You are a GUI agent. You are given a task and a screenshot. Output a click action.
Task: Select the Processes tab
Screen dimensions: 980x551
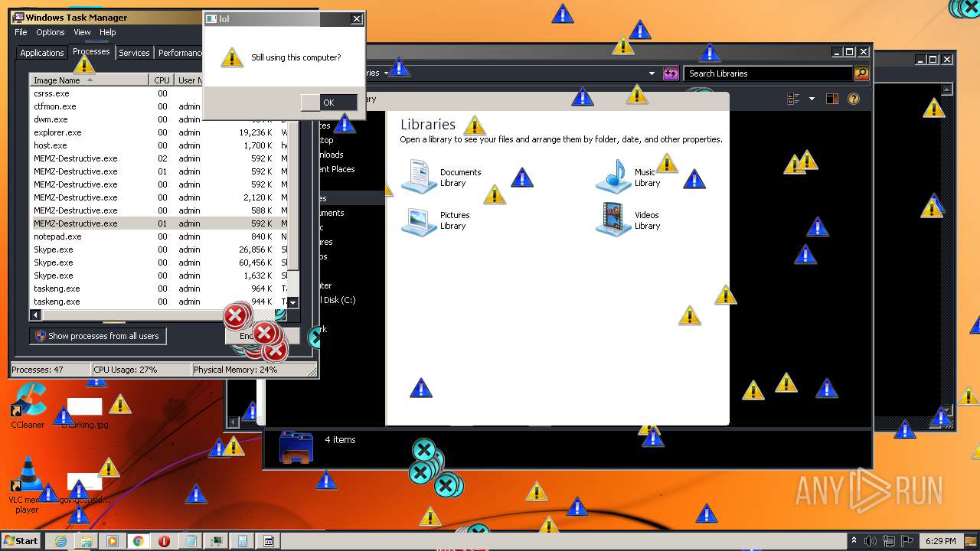coord(91,51)
